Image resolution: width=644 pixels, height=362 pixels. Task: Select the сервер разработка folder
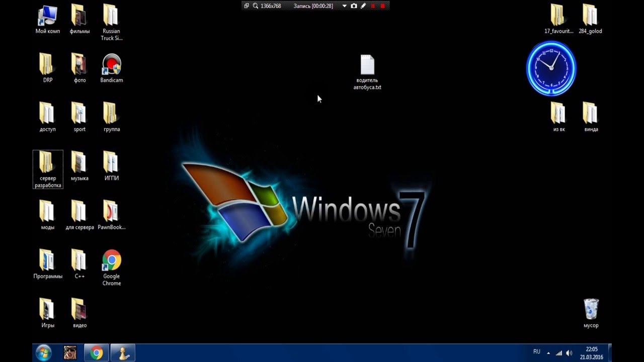pyautogui.click(x=48, y=169)
